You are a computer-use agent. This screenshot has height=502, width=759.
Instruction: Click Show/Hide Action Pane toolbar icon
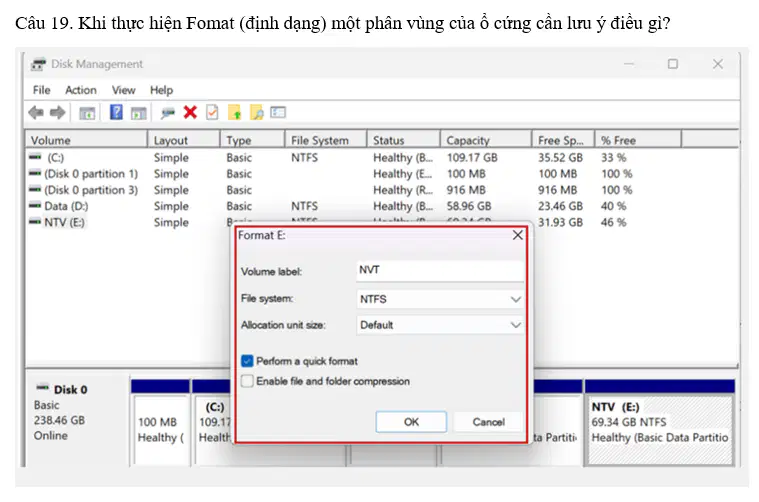(138, 113)
